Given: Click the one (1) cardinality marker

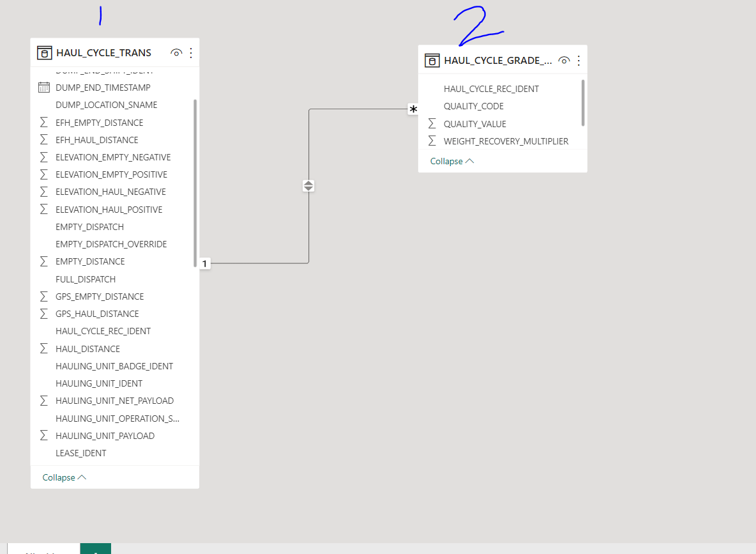Looking at the screenshot, I should [x=205, y=263].
